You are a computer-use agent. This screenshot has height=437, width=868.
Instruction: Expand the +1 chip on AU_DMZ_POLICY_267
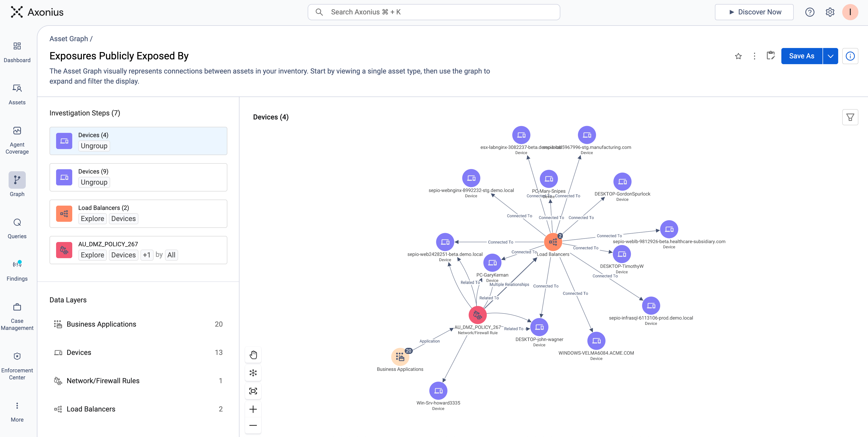click(x=147, y=255)
